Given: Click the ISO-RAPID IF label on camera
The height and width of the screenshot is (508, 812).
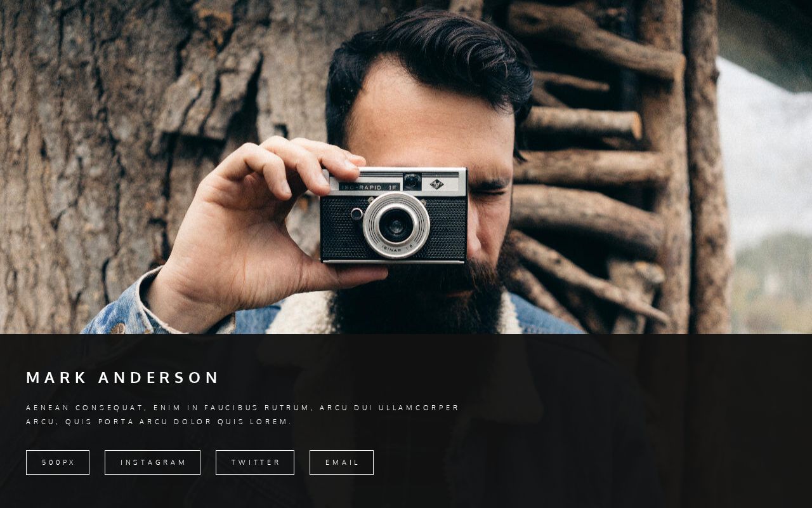Looking at the screenshot, I should pos(369,187).
